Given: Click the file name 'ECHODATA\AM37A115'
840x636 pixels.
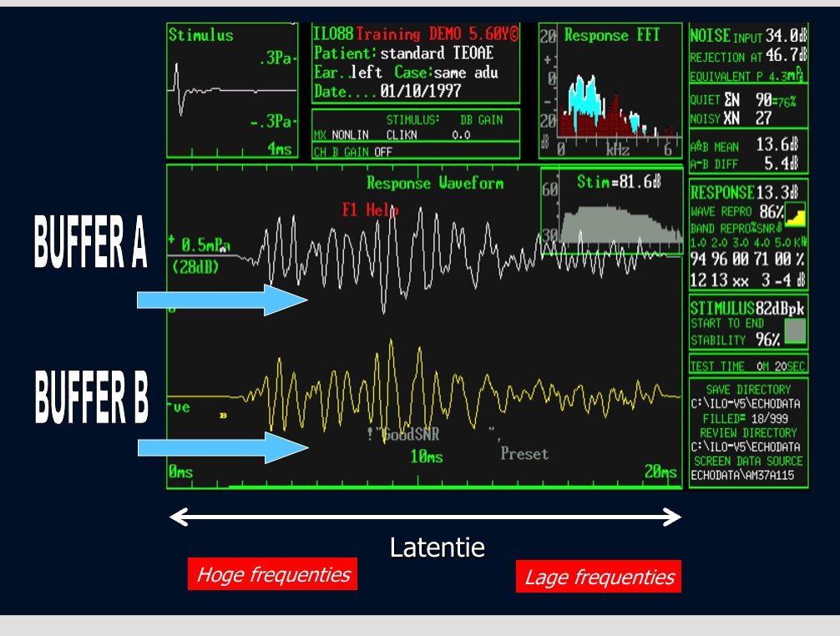Looking at the screenshot, I should point(742,476).
